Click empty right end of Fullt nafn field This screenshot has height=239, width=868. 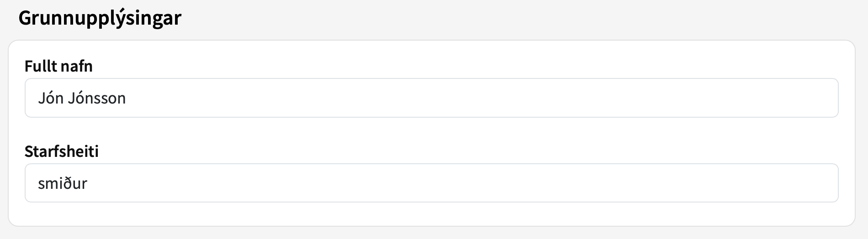pos(777,98)
